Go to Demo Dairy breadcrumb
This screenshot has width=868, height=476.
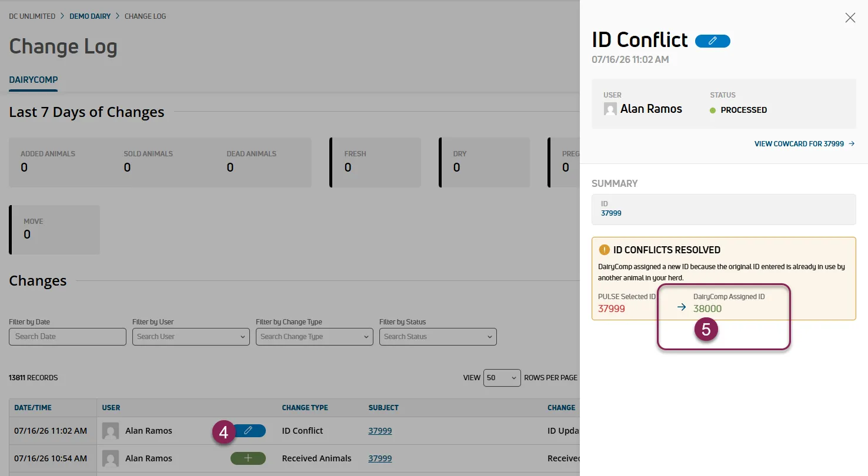coord(90,16)
